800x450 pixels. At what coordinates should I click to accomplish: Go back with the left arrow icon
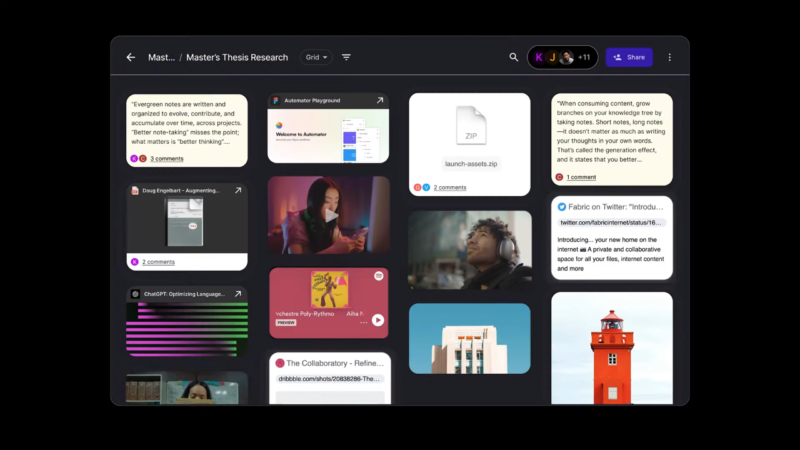131,57
